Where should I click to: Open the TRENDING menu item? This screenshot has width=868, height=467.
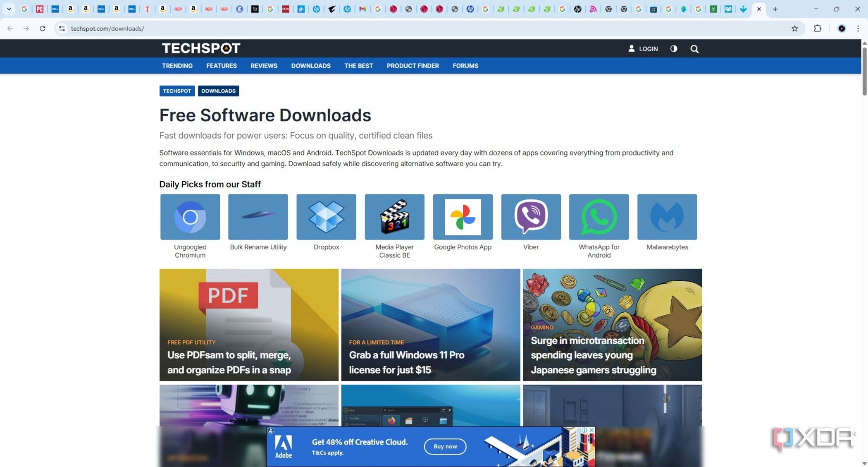(177, 66)
